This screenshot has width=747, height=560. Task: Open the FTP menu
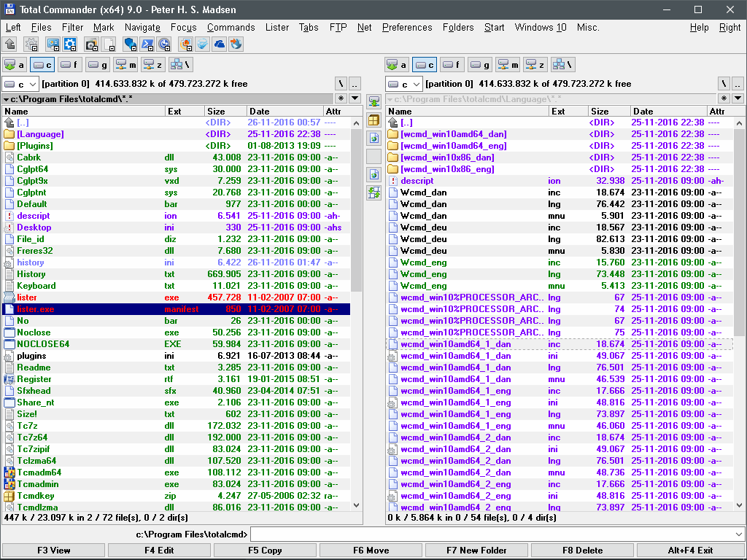point(338,28)
